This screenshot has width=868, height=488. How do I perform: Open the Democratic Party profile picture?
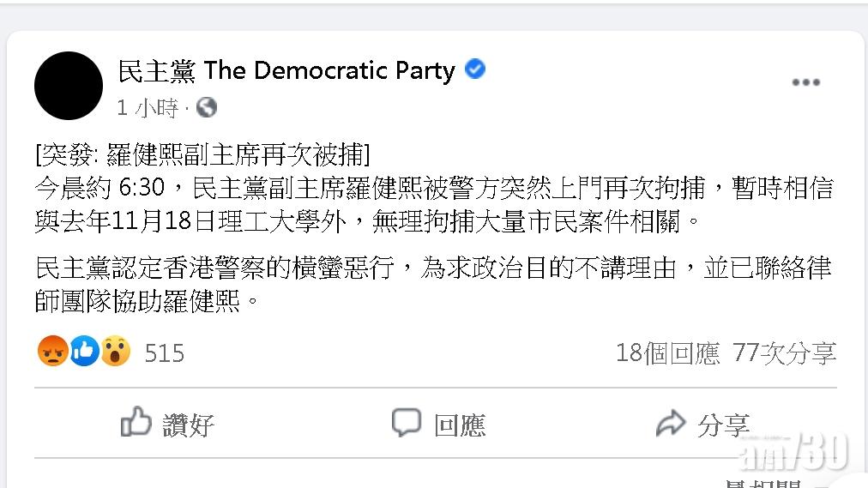(69, 86)
